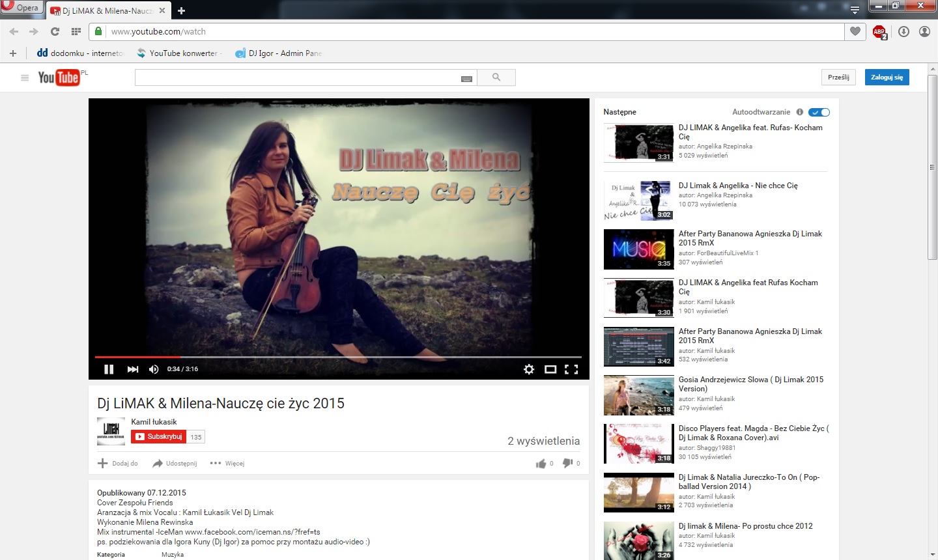Toggle the Autoodtwarzanie autoplay switch
Viewport: 938px width, 560px height.
(819, 112)
